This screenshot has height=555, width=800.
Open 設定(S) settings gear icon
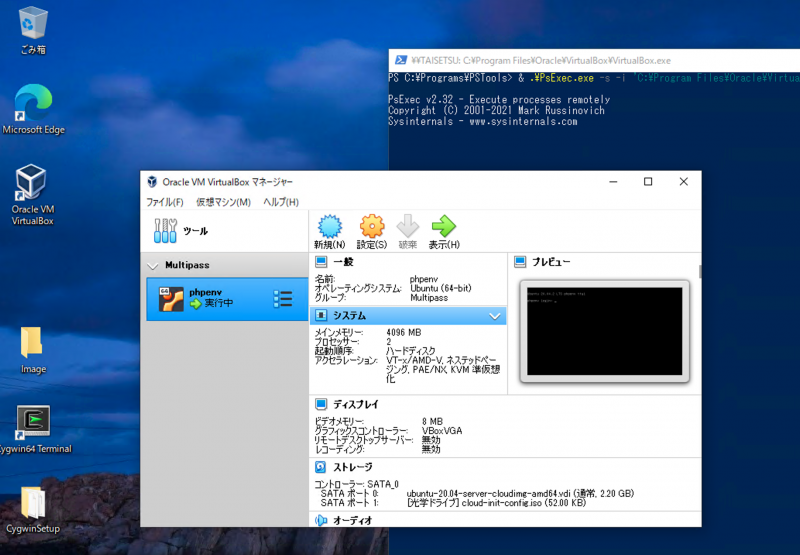371,227
